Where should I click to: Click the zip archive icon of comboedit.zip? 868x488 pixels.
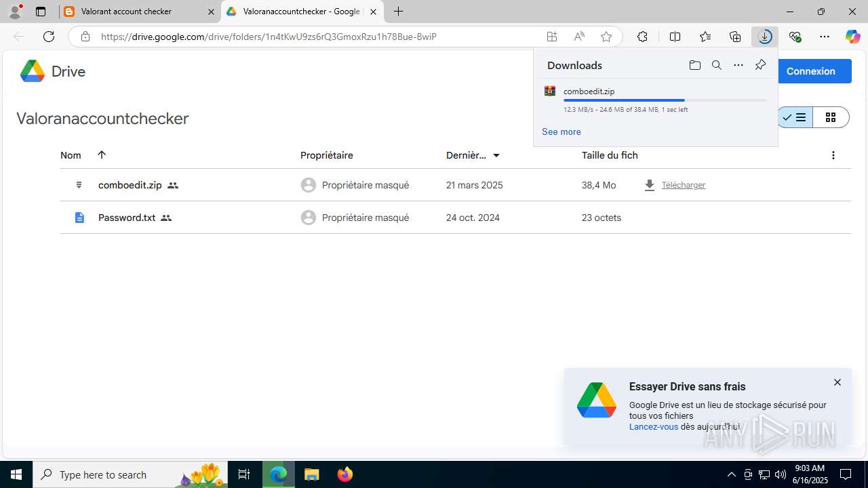79,185
